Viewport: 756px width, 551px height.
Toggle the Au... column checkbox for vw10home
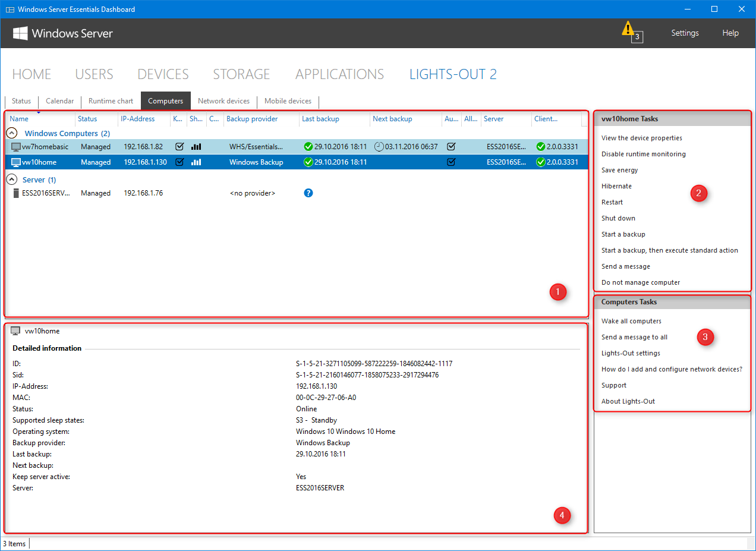coord(451,162)
